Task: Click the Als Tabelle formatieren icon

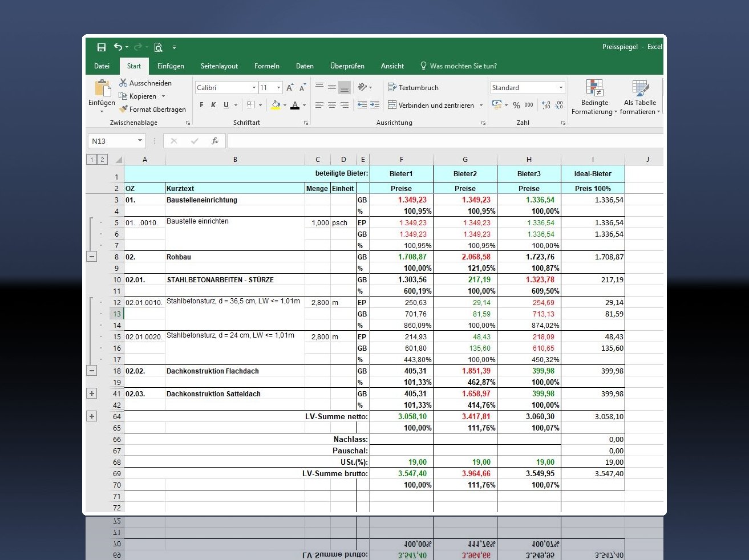Action: [x=639, y=88]
